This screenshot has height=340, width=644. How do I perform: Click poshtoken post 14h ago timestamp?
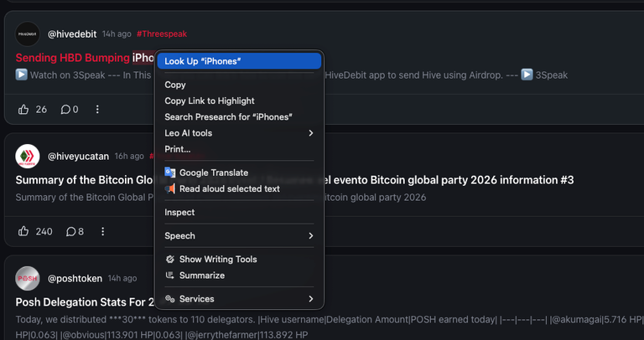122,279
